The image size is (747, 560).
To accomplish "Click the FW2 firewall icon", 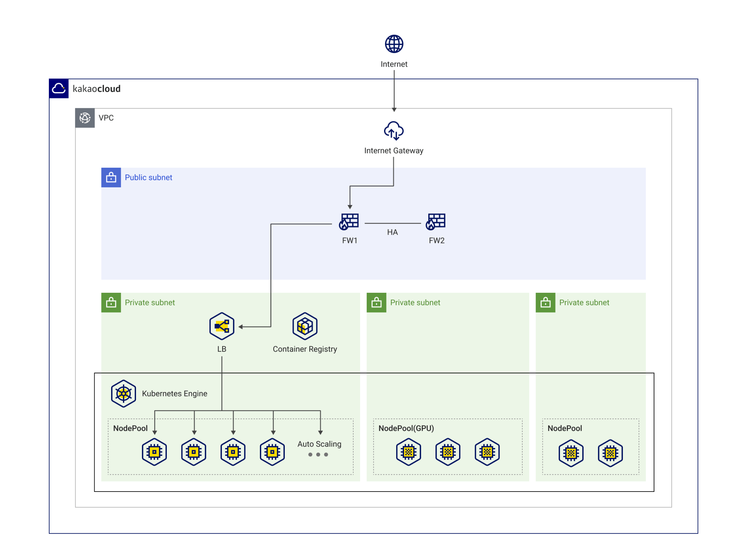I will [436, 222].
